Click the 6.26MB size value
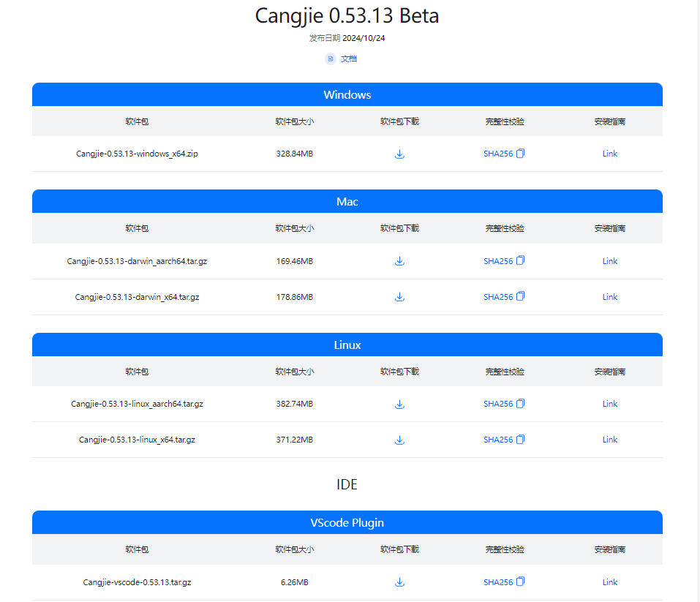 pos(295,582)
